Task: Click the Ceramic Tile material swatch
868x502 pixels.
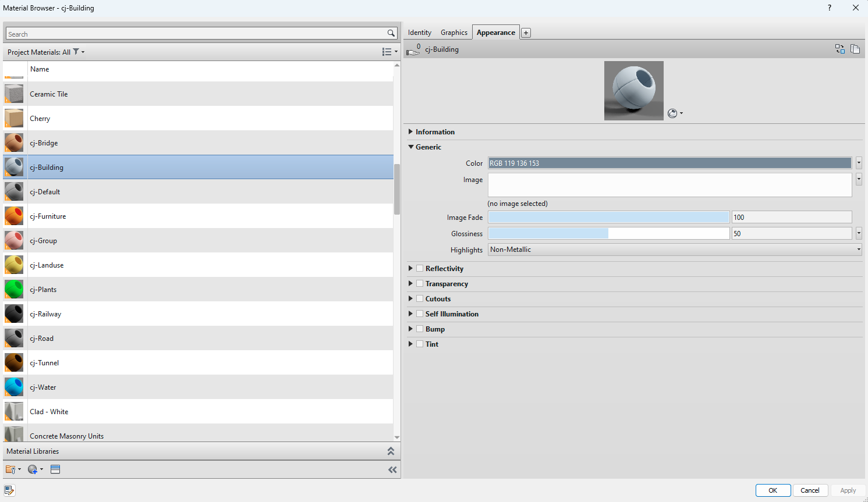Action: coord(14,94)
